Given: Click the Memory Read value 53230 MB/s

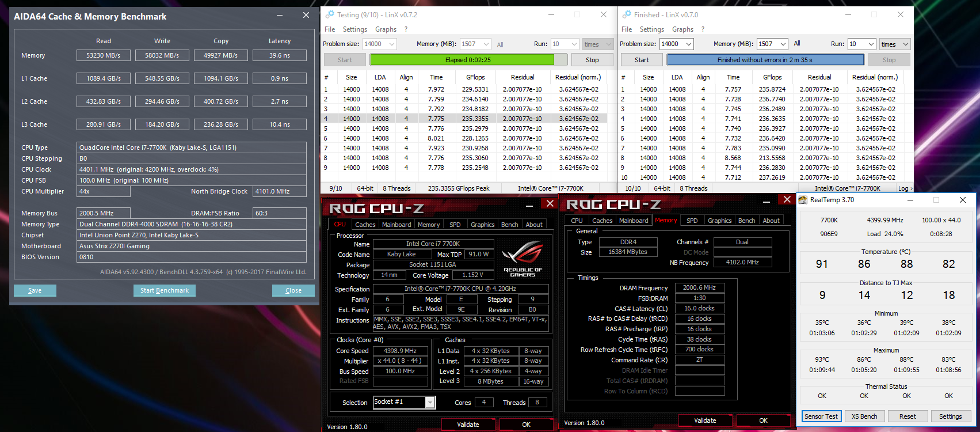Looking at the screenshot, I should 104,55.
